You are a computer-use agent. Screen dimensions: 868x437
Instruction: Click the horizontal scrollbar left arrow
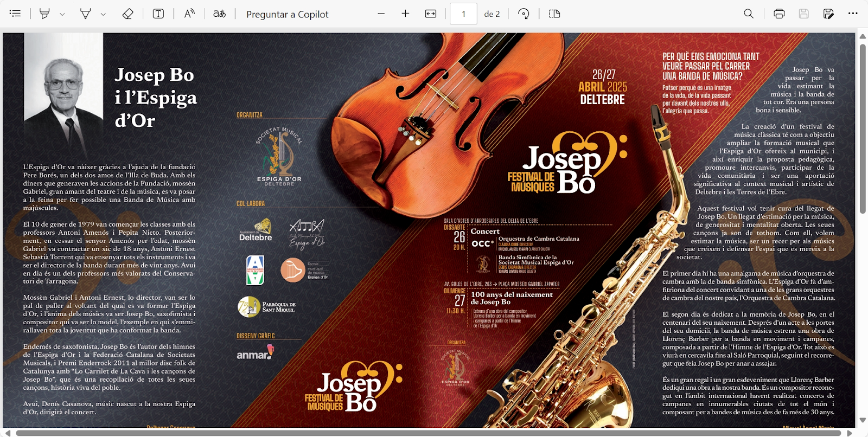click(x=7, y=433)
